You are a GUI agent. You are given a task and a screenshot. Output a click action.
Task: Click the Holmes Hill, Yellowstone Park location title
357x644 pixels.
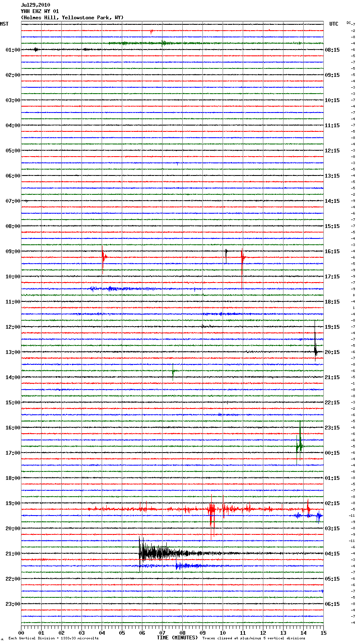[72, 18]
